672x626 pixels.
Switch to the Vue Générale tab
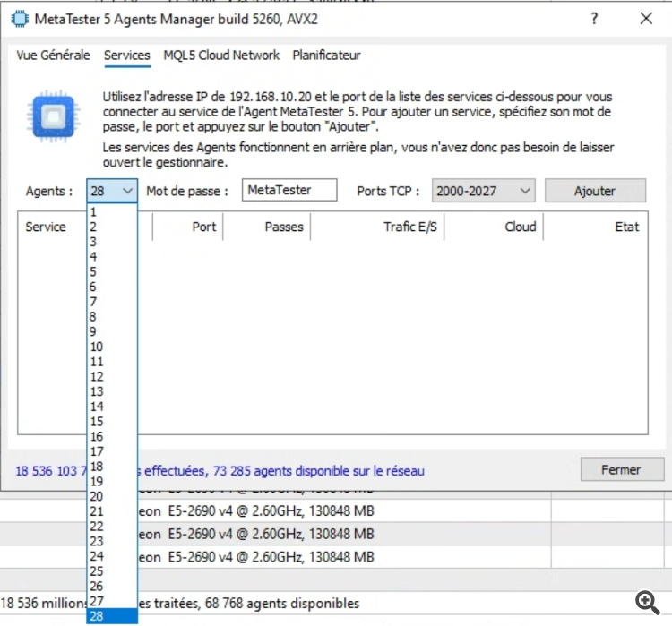point(53,56)
